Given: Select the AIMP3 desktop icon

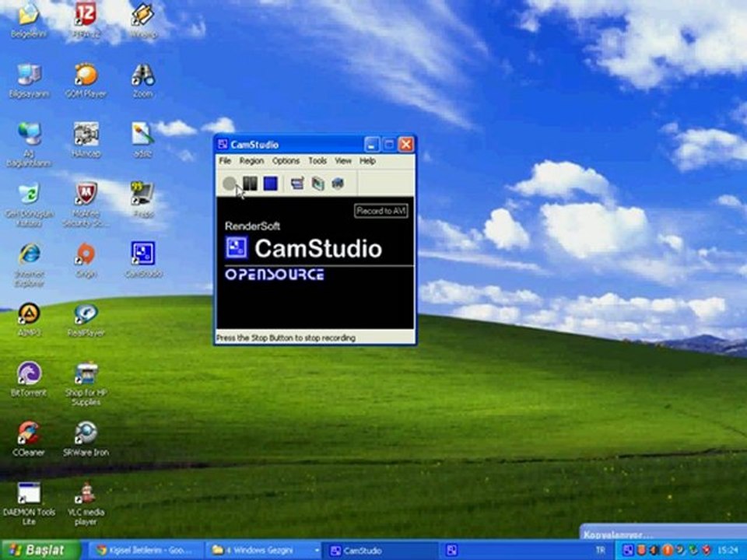Looking at the screenshot, I should 29,320.
